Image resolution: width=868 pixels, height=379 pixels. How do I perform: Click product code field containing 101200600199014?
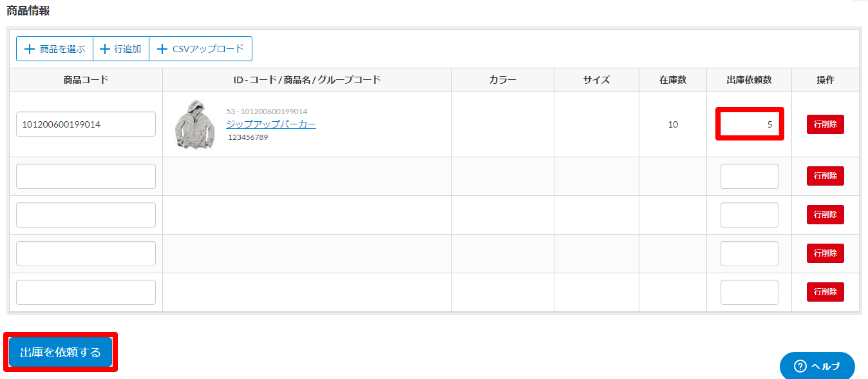(86, 124)
